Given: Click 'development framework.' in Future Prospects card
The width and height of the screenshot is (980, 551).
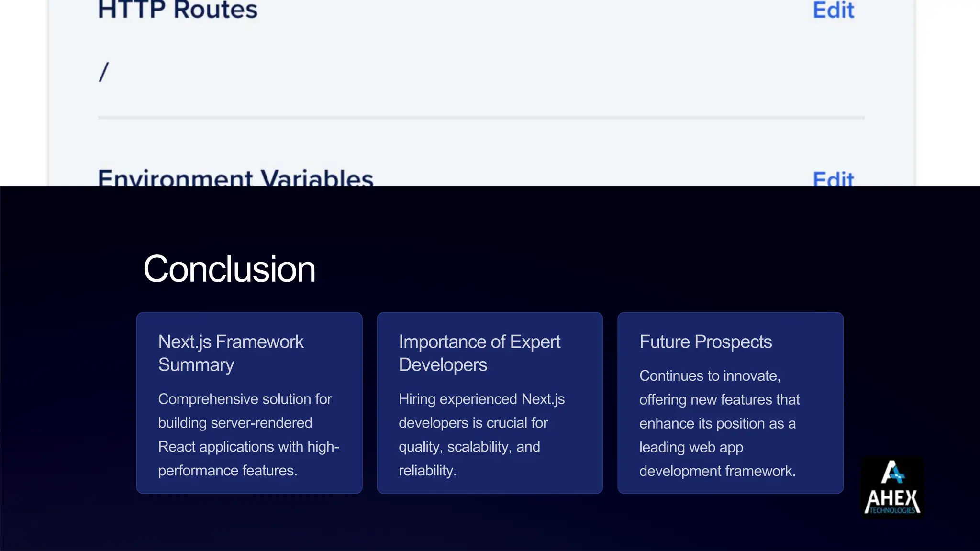Looking at the screenshot, I should 717,471.
